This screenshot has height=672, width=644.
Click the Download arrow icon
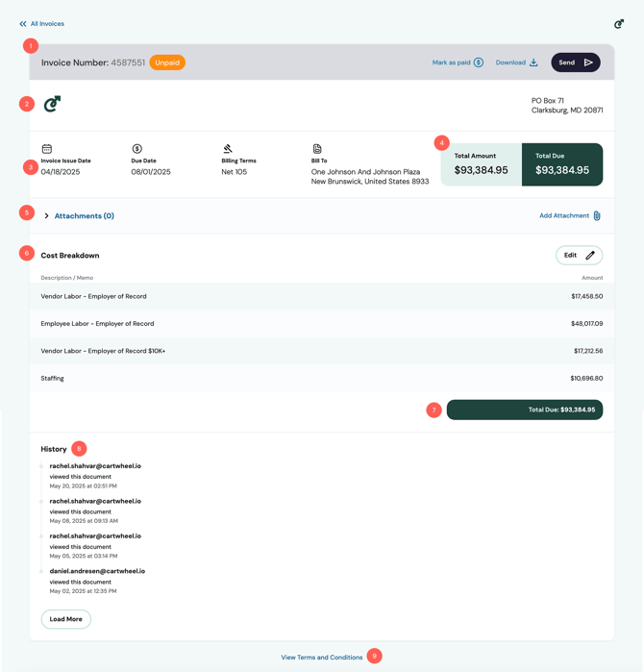[x=533, y=62]
